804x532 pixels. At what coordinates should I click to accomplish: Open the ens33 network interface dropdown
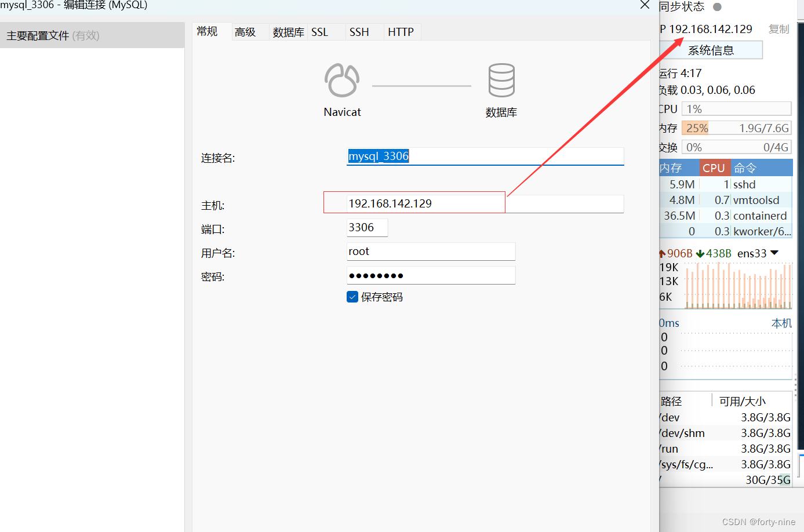pos(774,253)
